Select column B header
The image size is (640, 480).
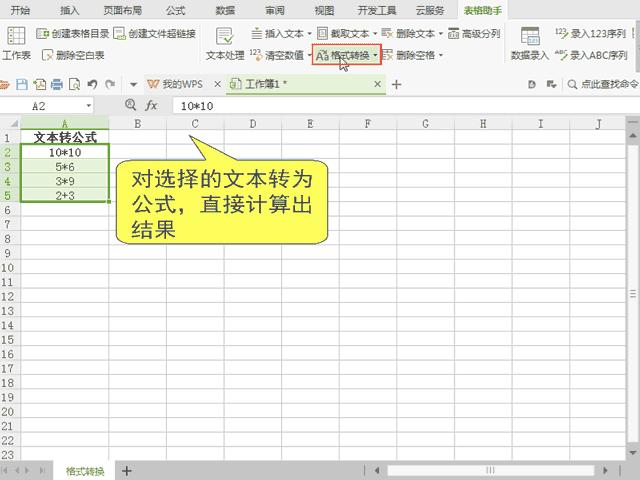(138, 123)
